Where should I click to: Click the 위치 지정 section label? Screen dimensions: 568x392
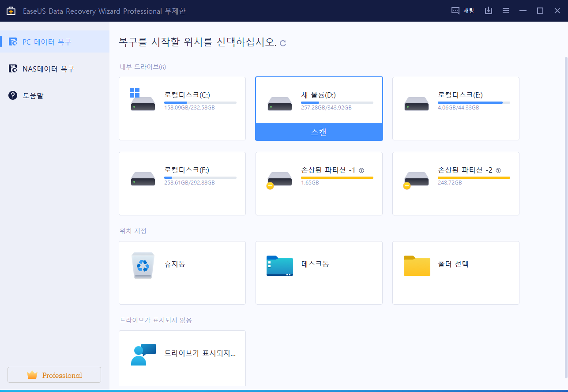click(133, 231)
